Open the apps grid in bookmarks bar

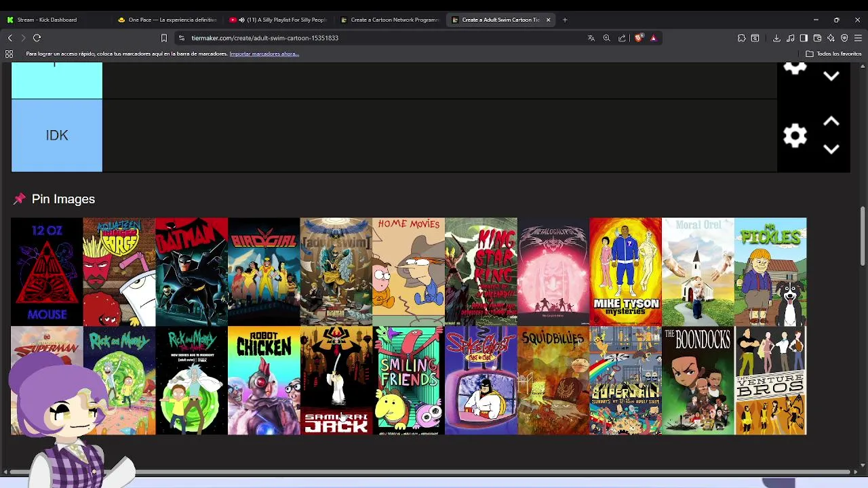point(9,54)
